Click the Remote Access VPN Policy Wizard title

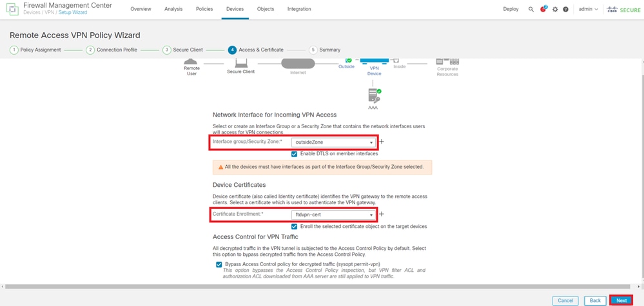coord(75,35)
